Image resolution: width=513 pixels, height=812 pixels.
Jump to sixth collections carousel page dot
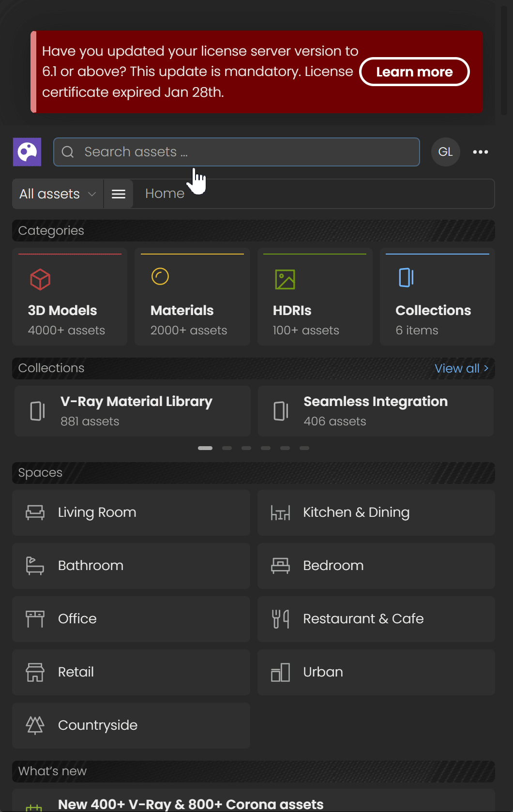click(x=304, y=448)
